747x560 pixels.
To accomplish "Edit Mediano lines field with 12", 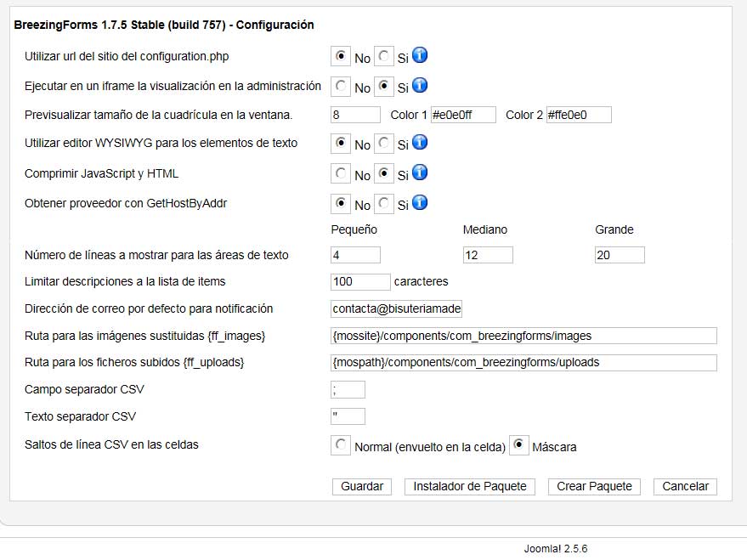I will tap(488, 255).
